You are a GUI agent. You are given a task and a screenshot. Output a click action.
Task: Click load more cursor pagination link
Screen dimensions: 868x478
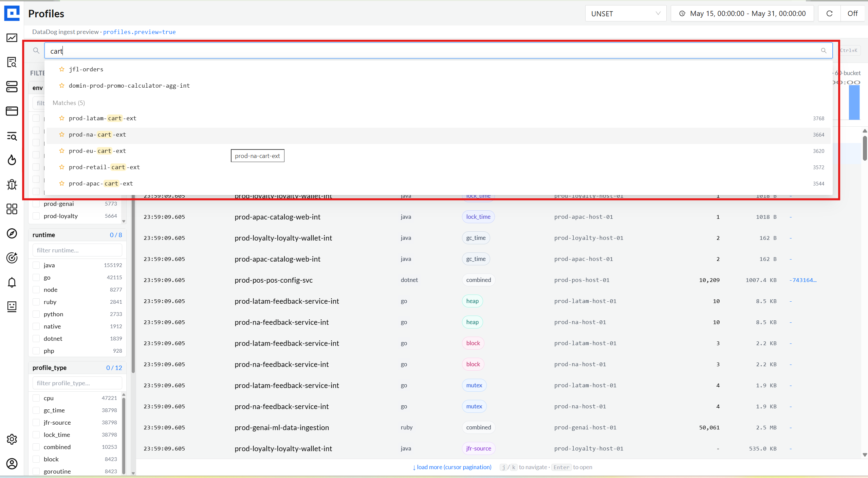pyautogui.click(x=452, y=467)
